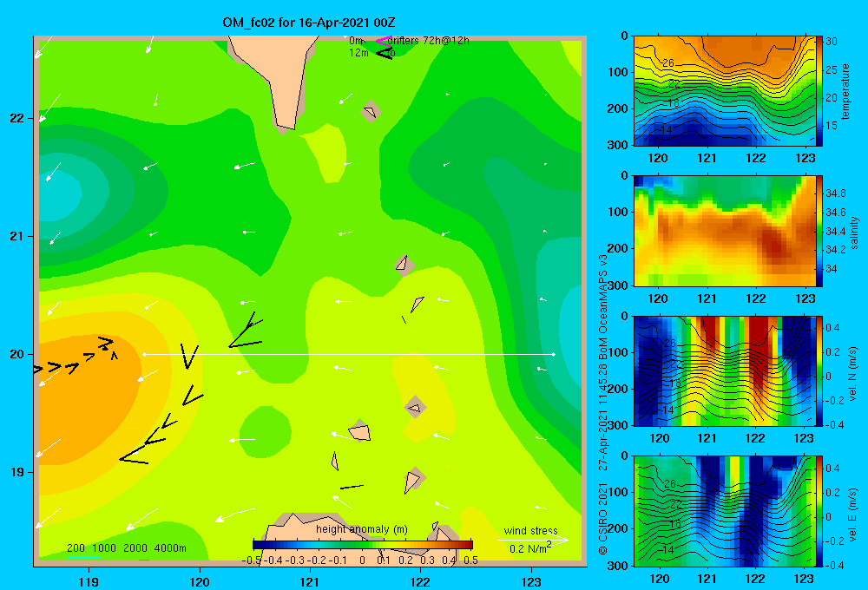
Task: Click the 14 contour label in temperature panel
Action: [x=665, y=130]
